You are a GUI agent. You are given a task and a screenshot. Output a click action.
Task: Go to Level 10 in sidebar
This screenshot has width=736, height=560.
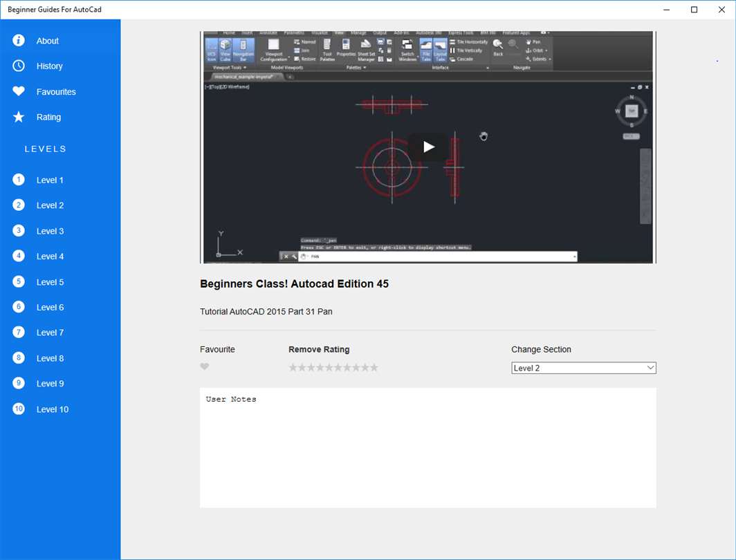pos(52,409)
